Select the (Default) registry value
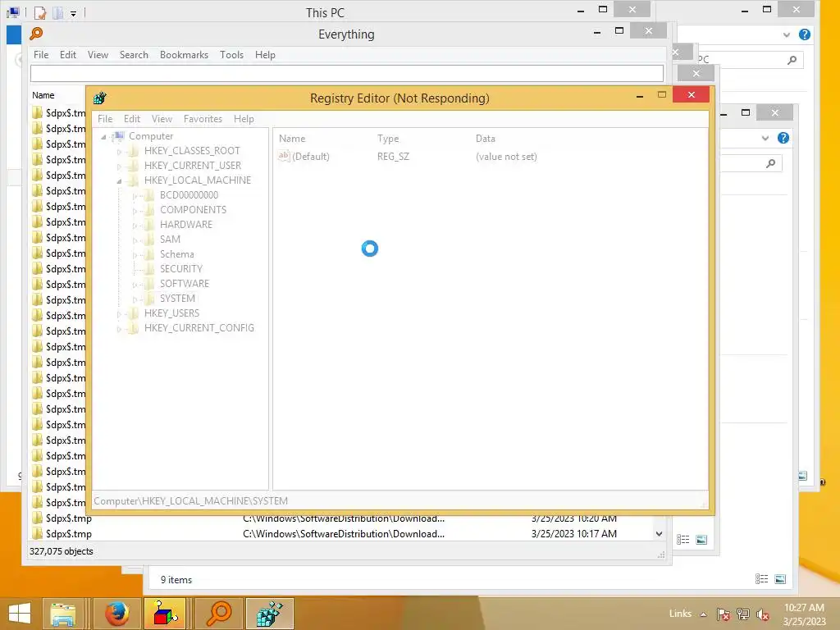The width and height of the screenshot is (840, 630). [x=311, y=157]
